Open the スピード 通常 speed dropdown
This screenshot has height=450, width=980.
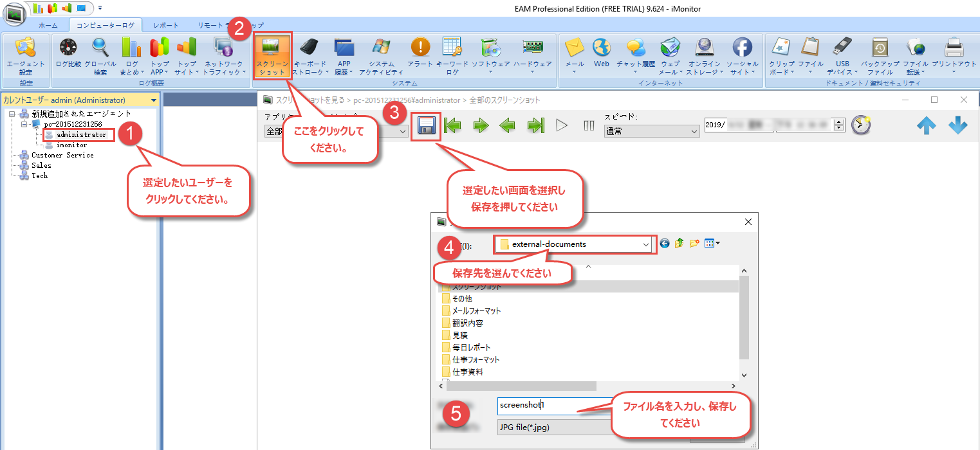point(651,131)
